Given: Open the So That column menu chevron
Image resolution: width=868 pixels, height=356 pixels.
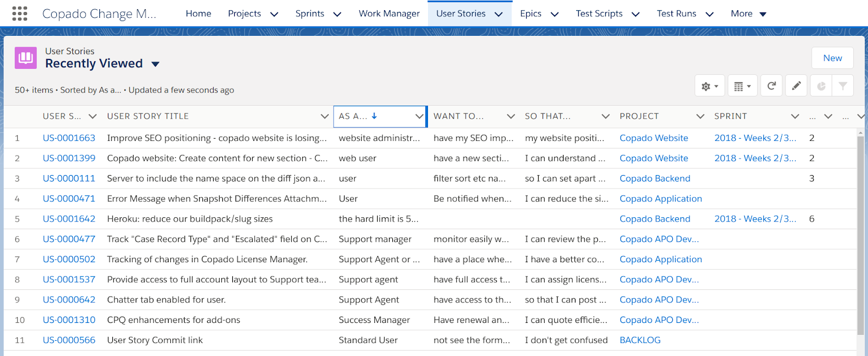Looking at the screenshot, I should point(605,116).
